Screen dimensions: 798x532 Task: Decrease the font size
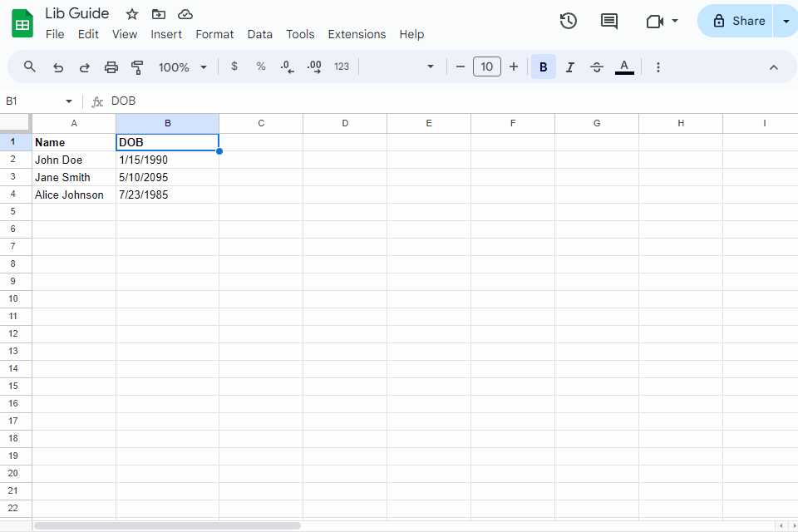[x=460, y=66]
